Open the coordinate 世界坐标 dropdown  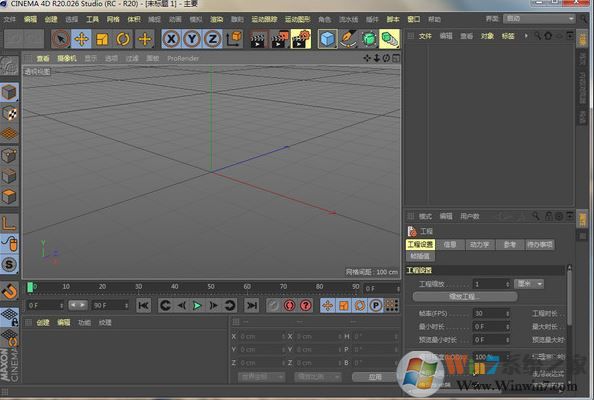coord(261,377)
